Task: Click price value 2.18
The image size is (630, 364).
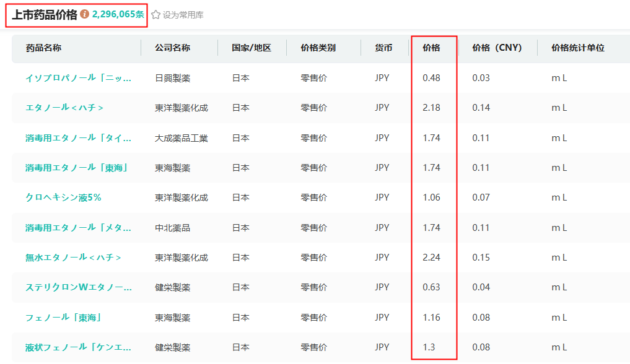Action: (431, 108)
